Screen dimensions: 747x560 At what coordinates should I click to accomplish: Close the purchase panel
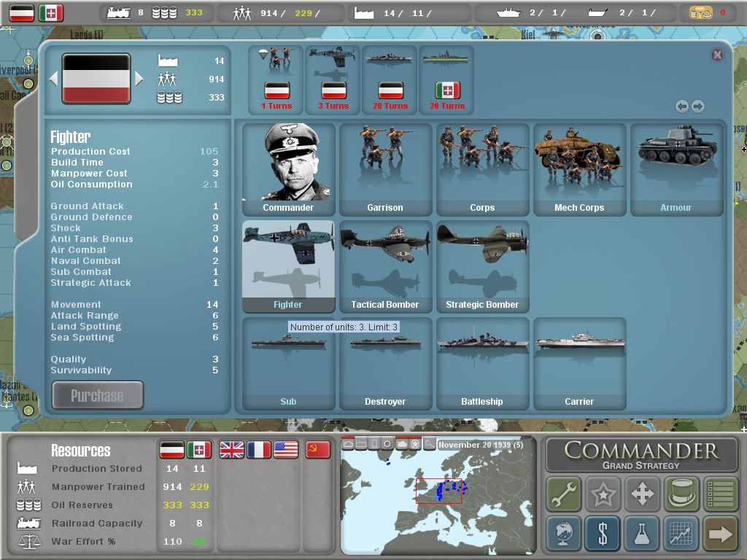718,55
